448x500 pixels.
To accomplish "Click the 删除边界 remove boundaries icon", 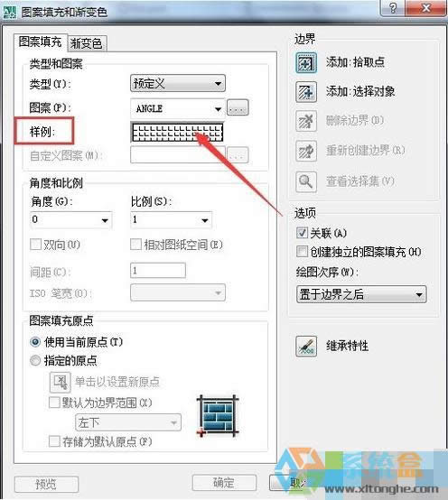I will click(x=306, y=121).
